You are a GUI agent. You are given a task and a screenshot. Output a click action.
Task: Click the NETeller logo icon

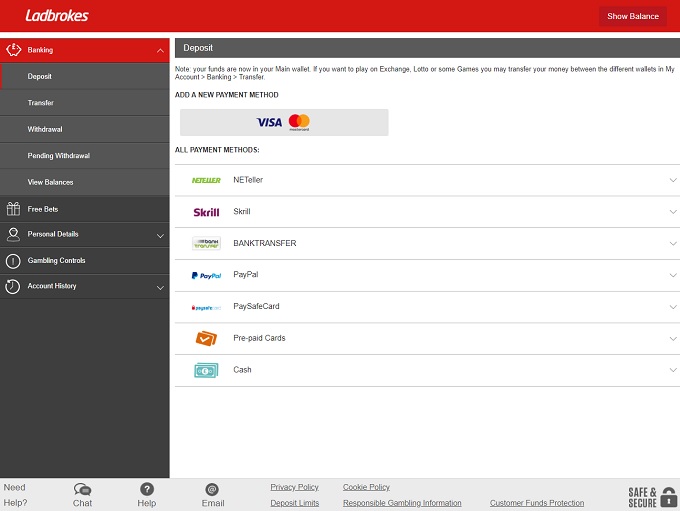click(x=206, y=180)
